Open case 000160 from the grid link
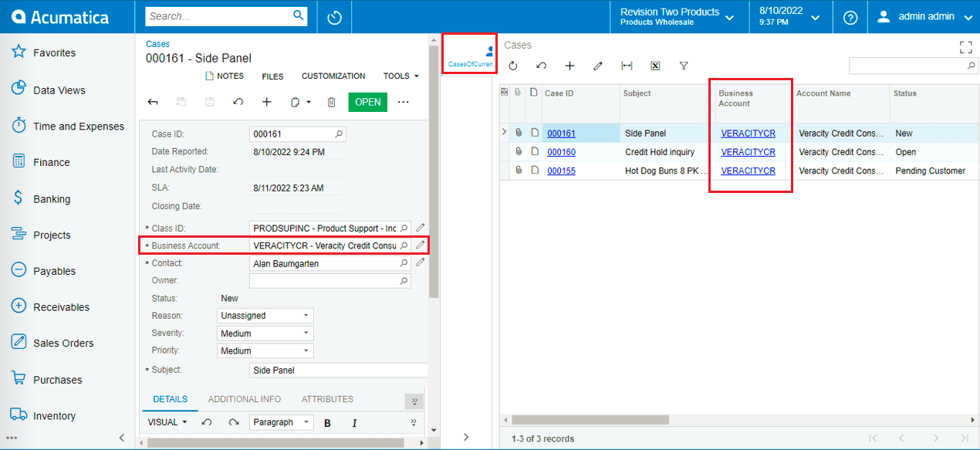 (x=560, y=151)
